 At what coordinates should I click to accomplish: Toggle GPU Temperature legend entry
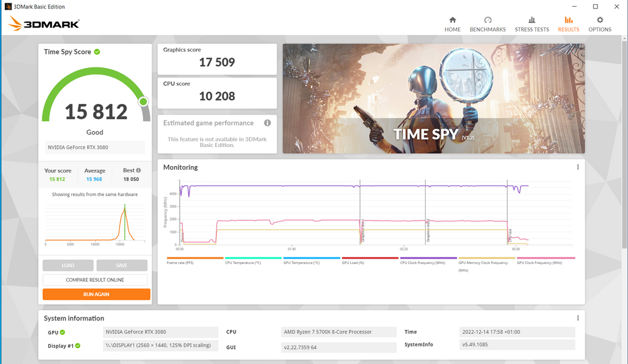tap(312, 261)
